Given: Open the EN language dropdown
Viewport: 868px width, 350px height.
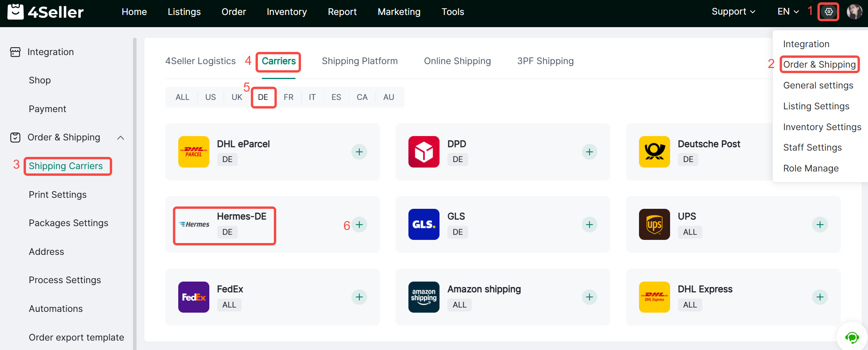Looking at the screenshot, I should [788, 12].
